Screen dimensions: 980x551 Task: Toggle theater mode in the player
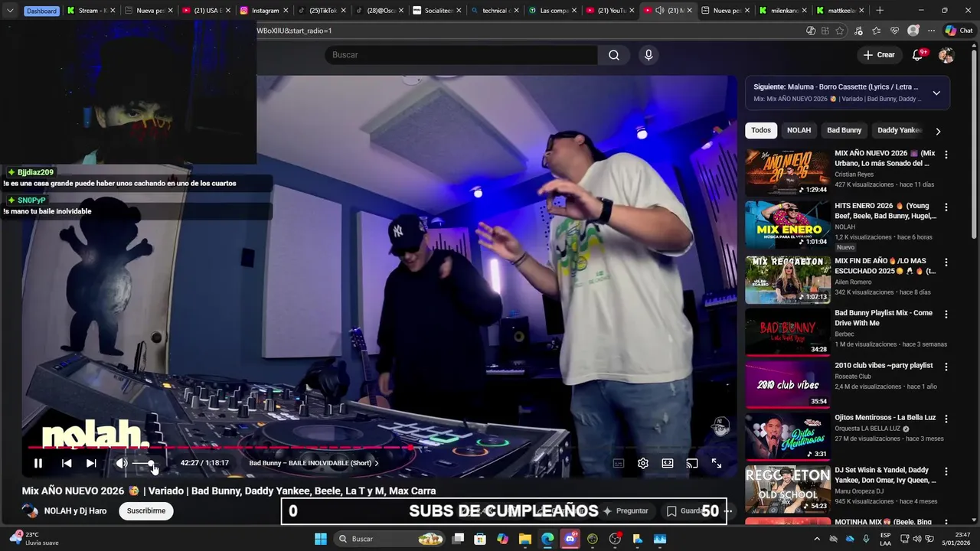click(668, 463)
